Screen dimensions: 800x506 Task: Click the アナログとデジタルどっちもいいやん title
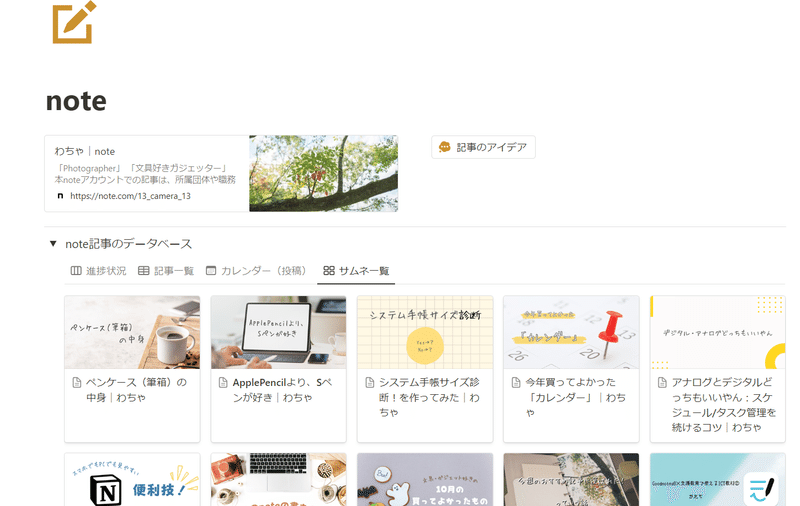(723, 404)
